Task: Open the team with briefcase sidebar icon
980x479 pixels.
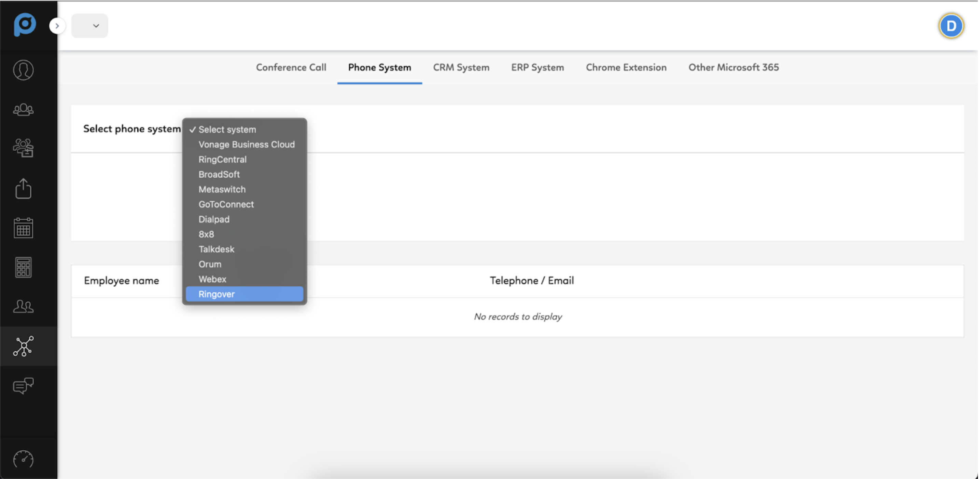Action: click(24, 148)
